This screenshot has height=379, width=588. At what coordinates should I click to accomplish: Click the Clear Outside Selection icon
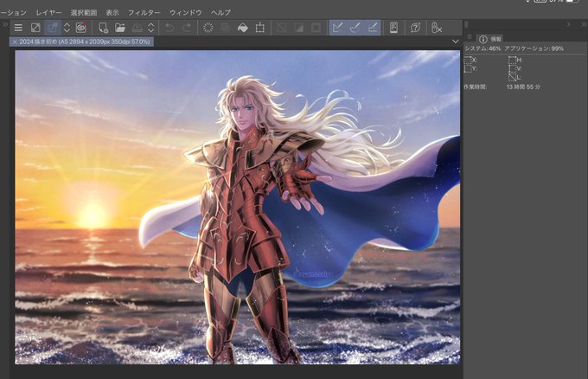point(226,28)
